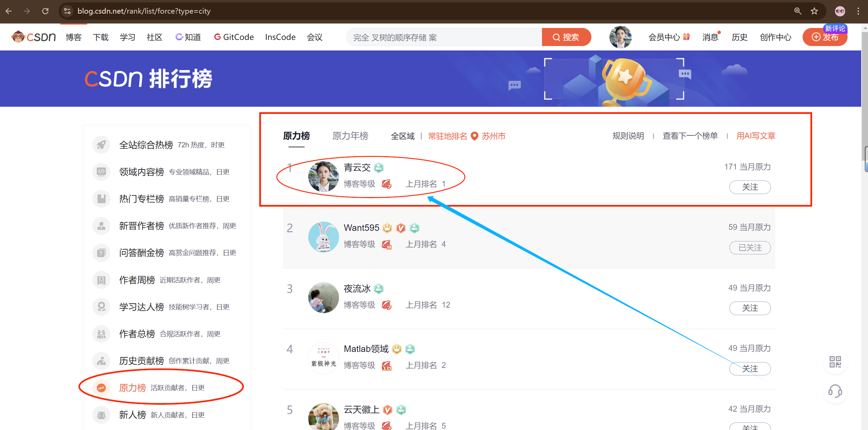The width and height of the screenshot is (868, 430).
Task: Open the QR code floating icon
Action: click(835, 362)
